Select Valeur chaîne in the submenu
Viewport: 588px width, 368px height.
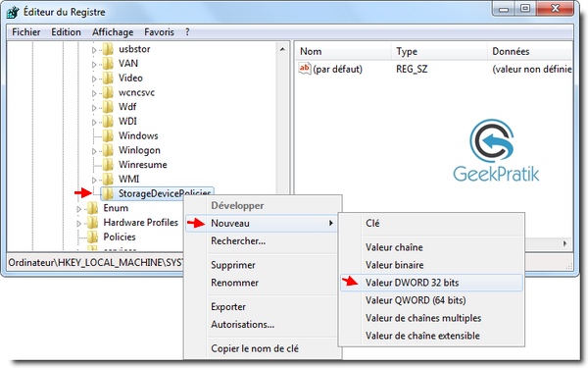(x=431, y=247)
